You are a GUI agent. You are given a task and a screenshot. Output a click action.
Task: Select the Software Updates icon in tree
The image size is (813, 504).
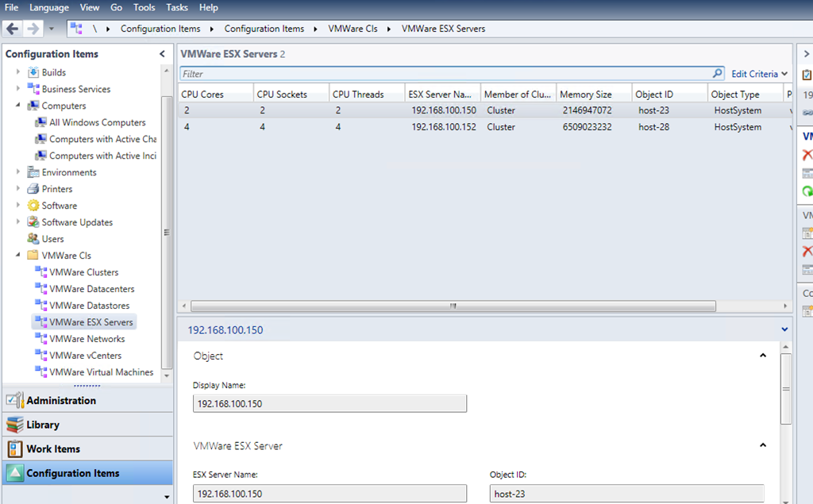click(33, 222)
